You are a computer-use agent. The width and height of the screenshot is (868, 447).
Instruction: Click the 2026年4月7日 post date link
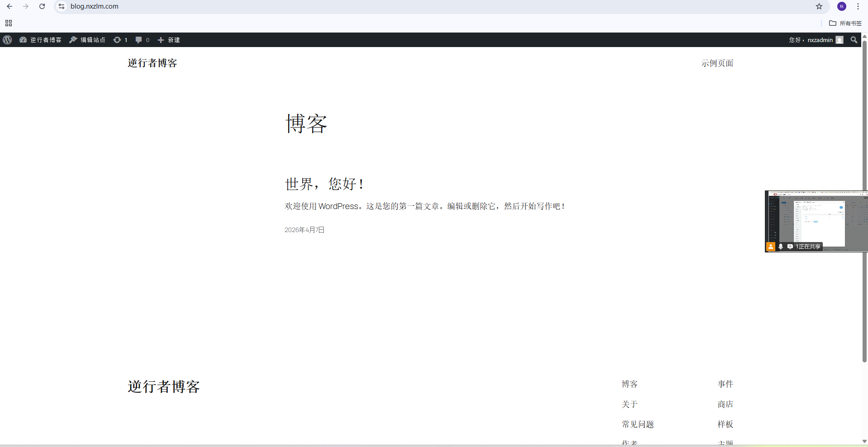pos(304,230)
